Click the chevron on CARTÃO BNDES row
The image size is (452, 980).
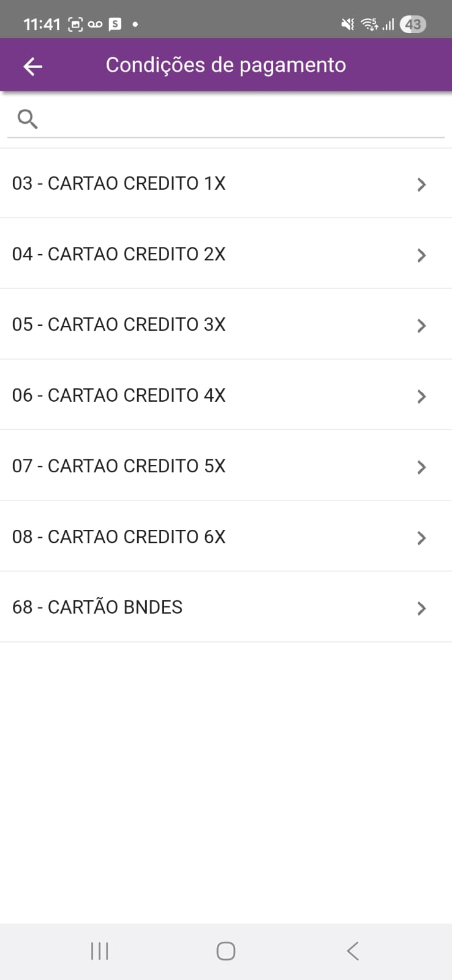pyautogui.click(x=421, y=608)
